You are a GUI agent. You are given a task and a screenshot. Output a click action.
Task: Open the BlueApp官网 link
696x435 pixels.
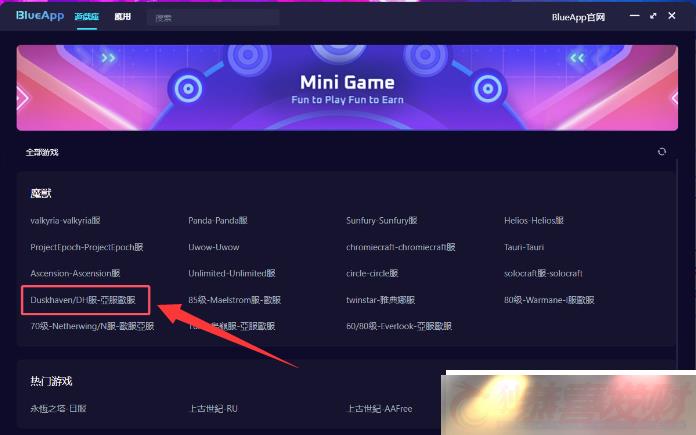[578, 17]
